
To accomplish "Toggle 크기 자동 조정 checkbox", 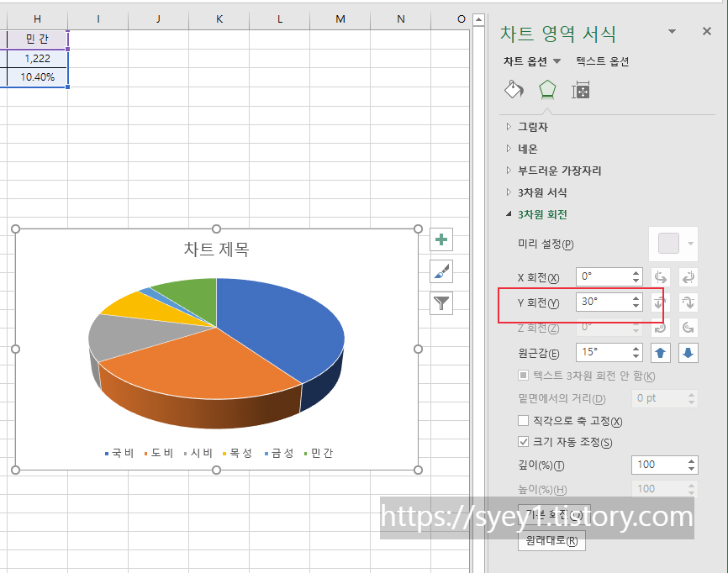I will click(x=523, y=441).
